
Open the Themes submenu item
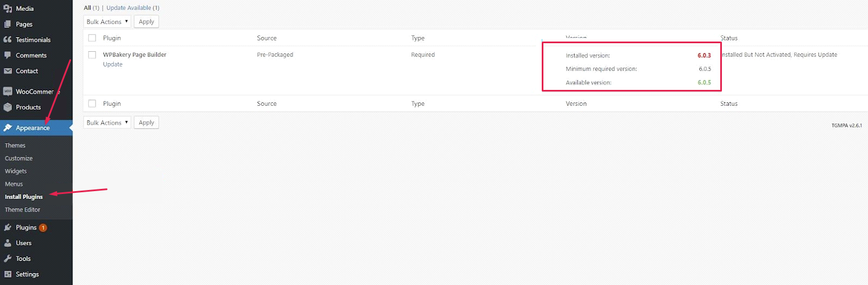(x=15, y=146)
